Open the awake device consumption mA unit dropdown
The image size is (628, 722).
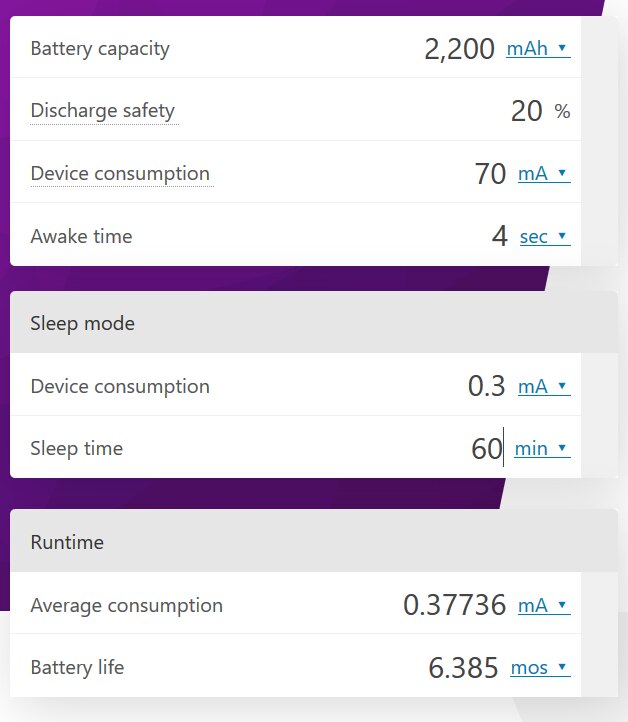(544, 174)
